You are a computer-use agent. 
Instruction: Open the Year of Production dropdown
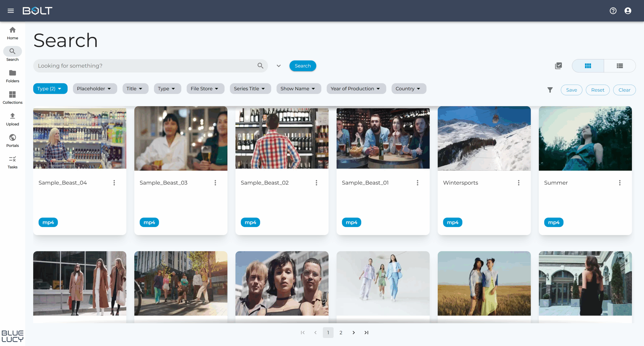point(356,89)
